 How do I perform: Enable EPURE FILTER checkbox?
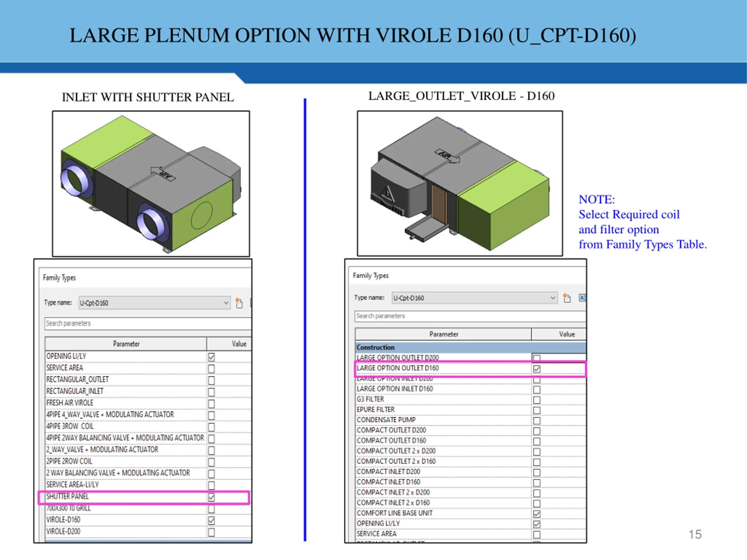pos(537,410)
